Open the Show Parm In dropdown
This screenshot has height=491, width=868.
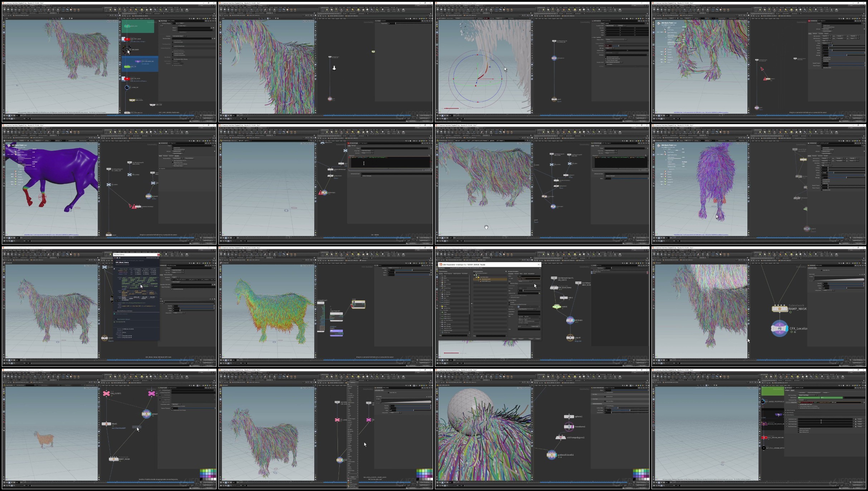pos(527,309)
